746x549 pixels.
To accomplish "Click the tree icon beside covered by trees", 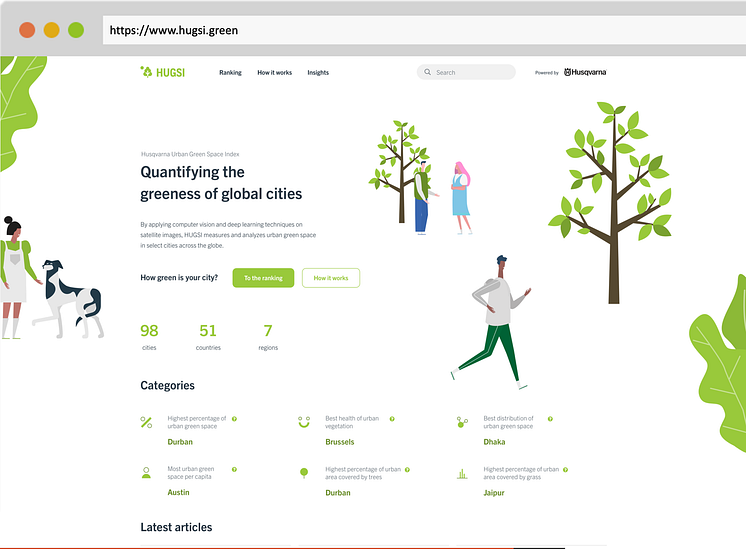I will (x=304, y=473).
